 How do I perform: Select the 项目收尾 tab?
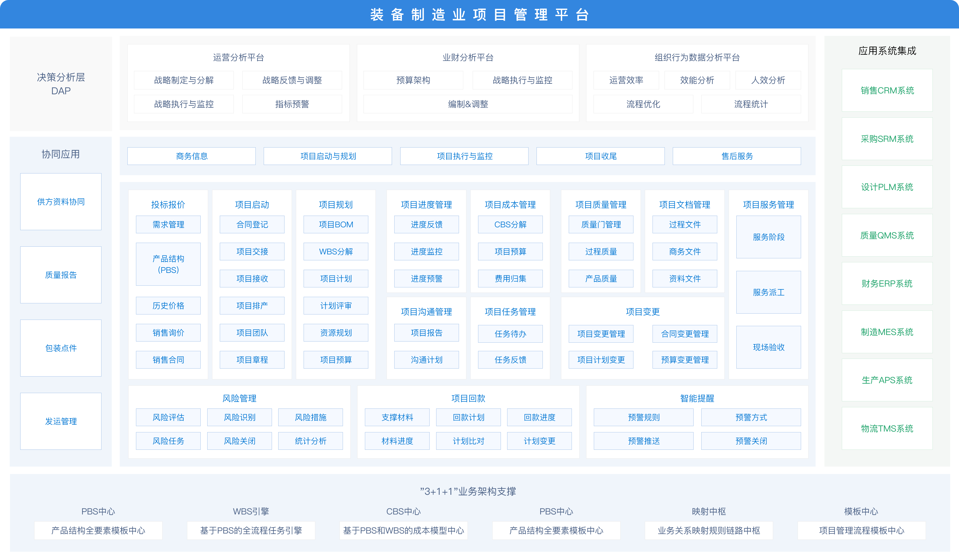pos(601,156)
